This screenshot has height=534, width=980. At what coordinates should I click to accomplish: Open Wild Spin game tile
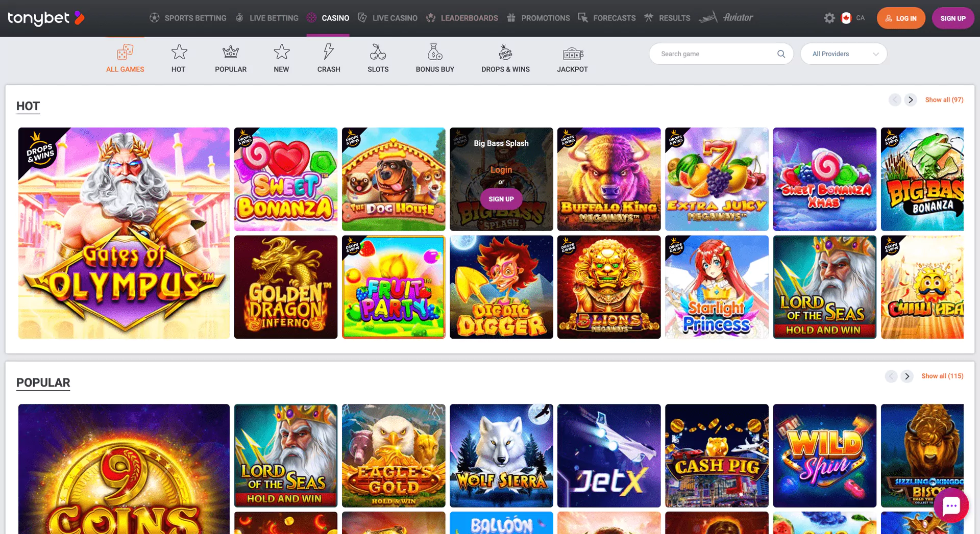tap(825, 455)
